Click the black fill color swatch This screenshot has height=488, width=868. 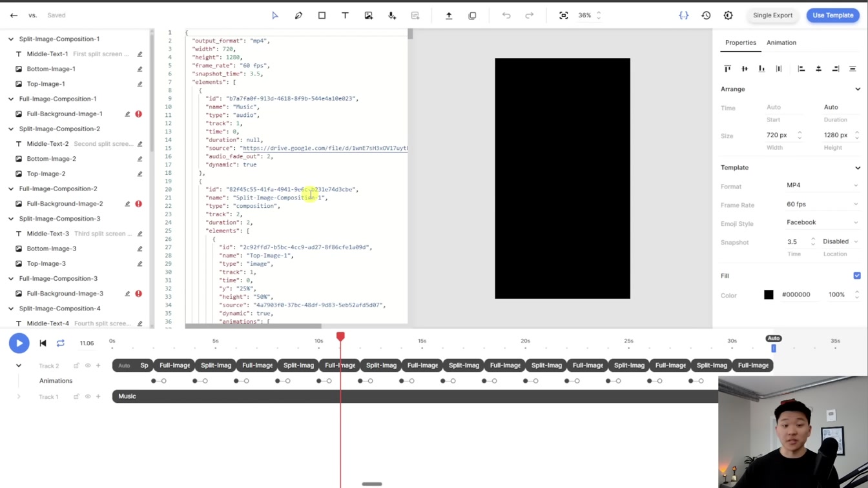tap(769, 295)
